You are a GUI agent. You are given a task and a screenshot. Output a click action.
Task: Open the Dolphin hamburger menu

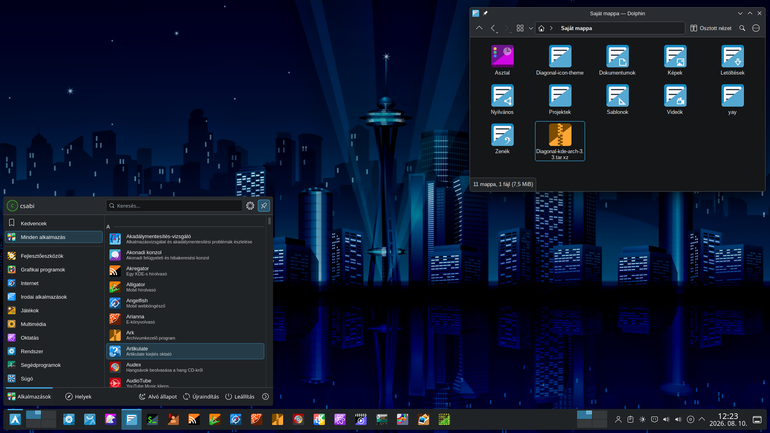pyautogui.click(x=756, y=28)
